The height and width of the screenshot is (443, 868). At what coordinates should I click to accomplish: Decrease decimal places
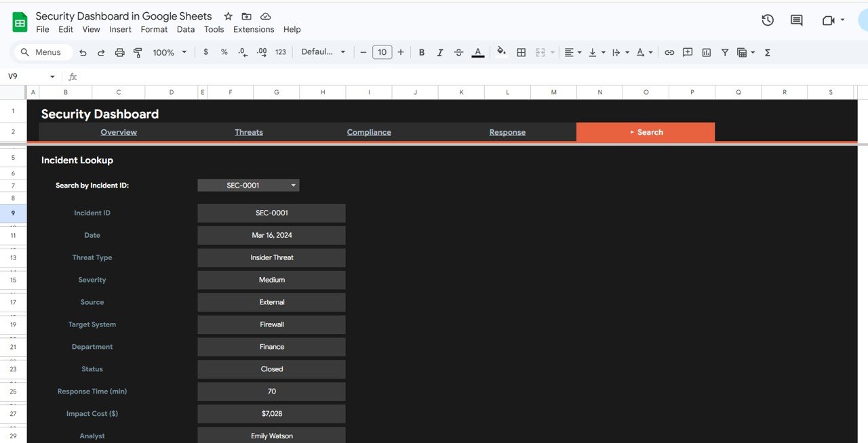pos(242,51)
